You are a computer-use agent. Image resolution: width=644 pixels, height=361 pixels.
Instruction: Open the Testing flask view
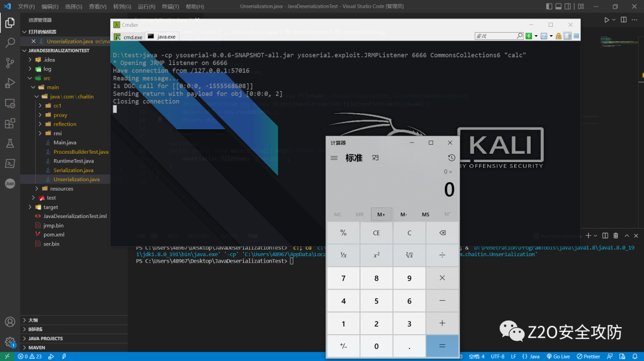(x=10, y=144)
